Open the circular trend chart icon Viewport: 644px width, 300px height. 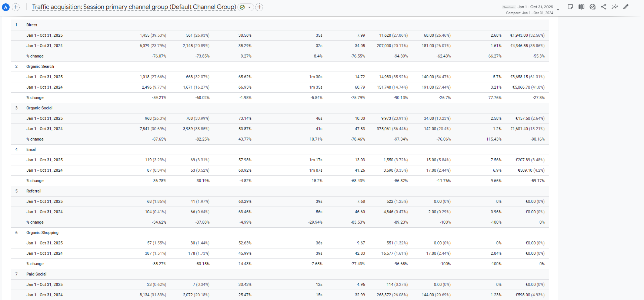coord(593,7)
